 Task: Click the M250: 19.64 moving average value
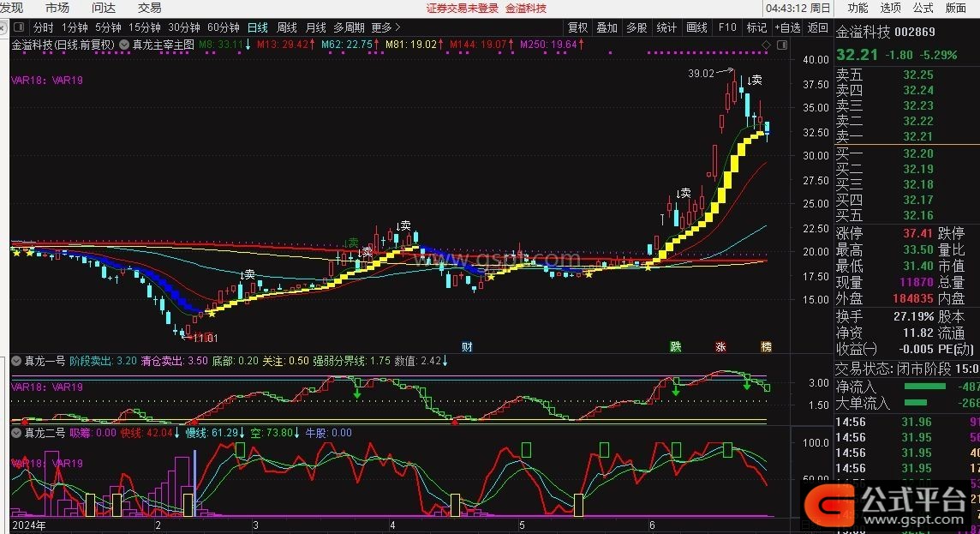[549, 45]
